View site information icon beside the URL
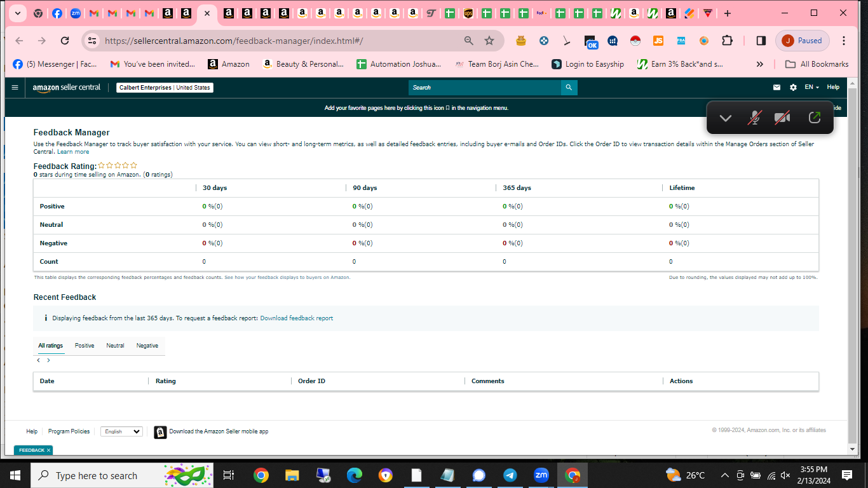Image resolution: width=868 pixels, height=488 pixels. (92, 41)
